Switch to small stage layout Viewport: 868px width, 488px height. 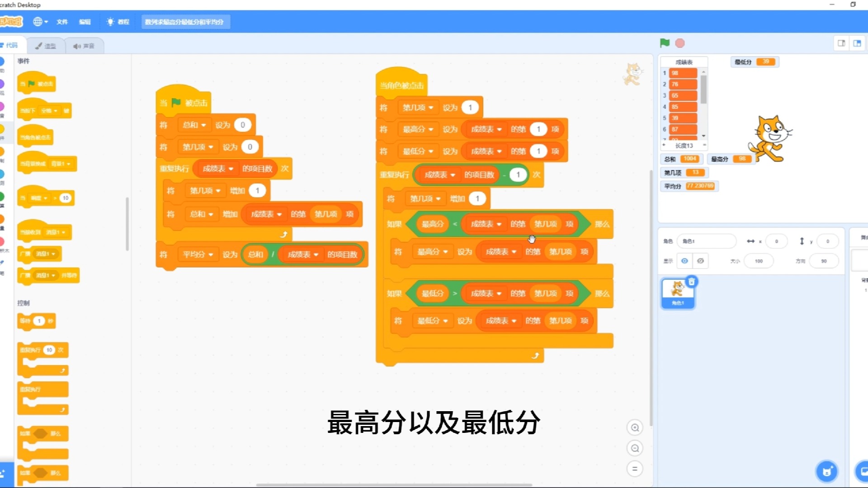(x=841, y=43)
